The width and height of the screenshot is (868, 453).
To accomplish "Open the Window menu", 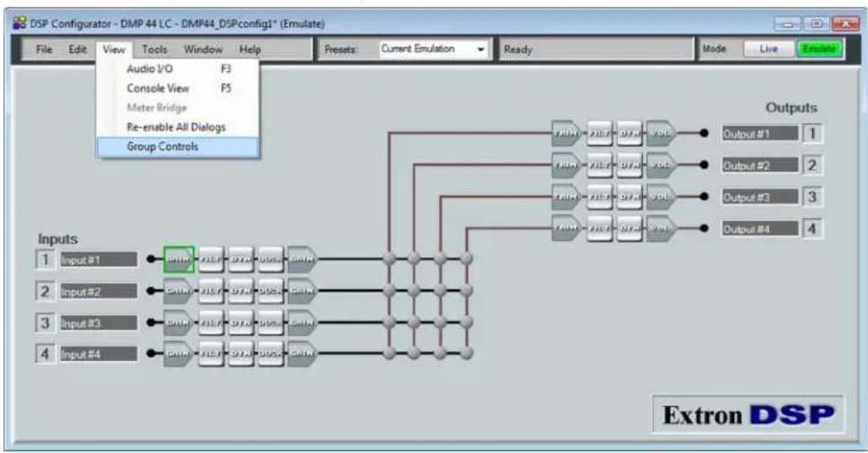I will coord(203,49).
